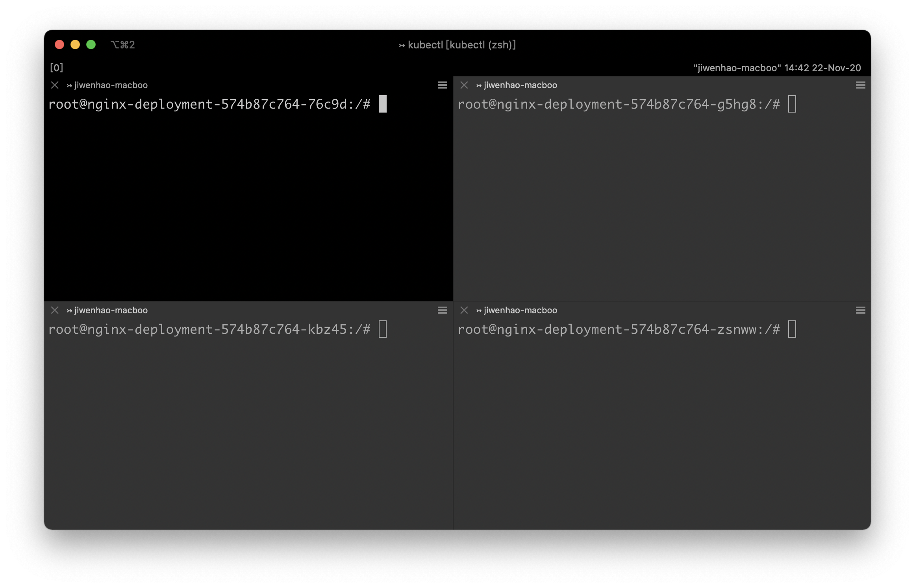
Task: Focus the g5hg8 terminal pane
Action: [x=661, y=197]
